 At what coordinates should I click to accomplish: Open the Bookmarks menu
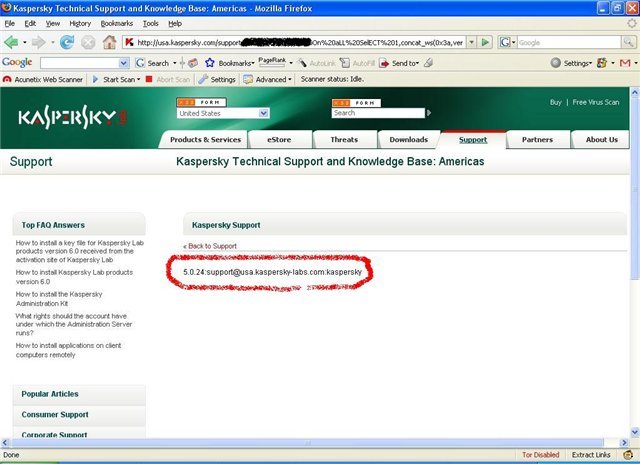click(117, 22)
